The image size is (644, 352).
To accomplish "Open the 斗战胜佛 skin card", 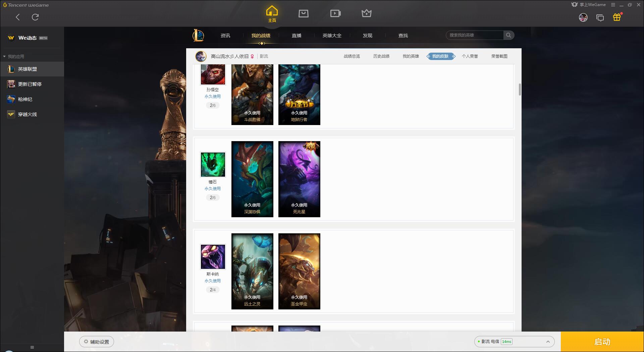I will coord(252,95).
